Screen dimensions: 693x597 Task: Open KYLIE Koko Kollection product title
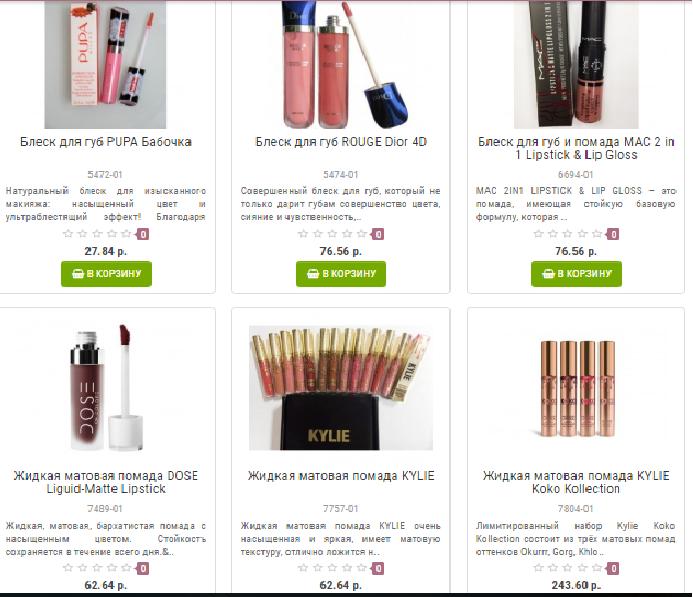click(576, 482)
